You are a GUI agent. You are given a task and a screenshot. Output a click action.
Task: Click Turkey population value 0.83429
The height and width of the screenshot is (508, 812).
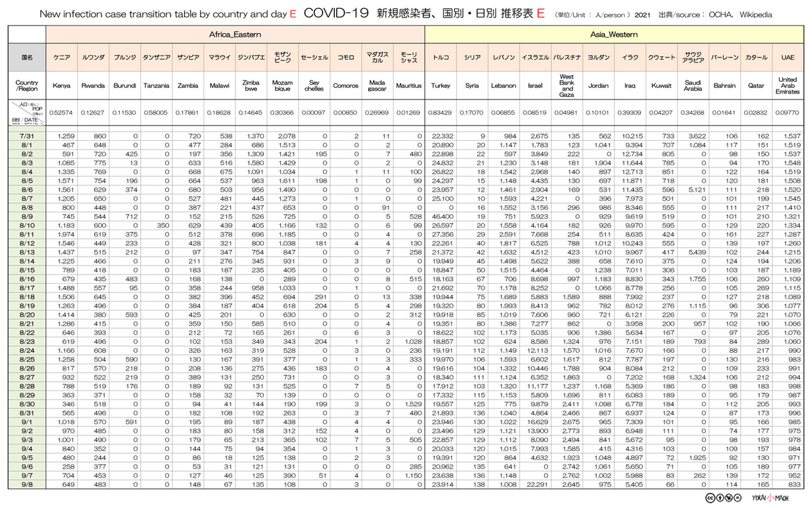(441, 113)
